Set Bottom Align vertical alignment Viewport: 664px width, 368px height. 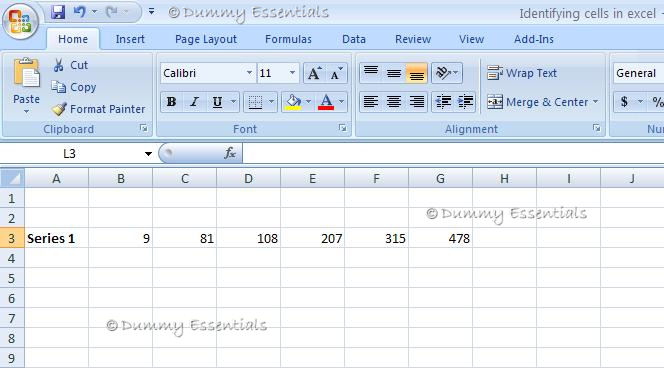pyautogui.click(x=417, y=73)
